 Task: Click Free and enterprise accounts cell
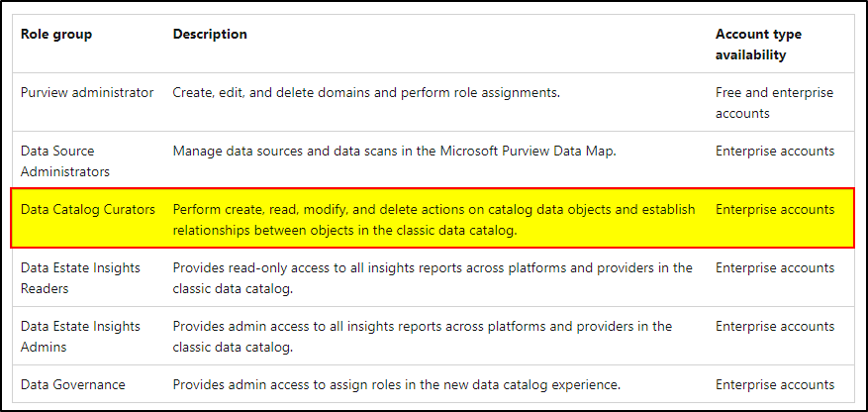pyautogui.click(x=774, y=103)
